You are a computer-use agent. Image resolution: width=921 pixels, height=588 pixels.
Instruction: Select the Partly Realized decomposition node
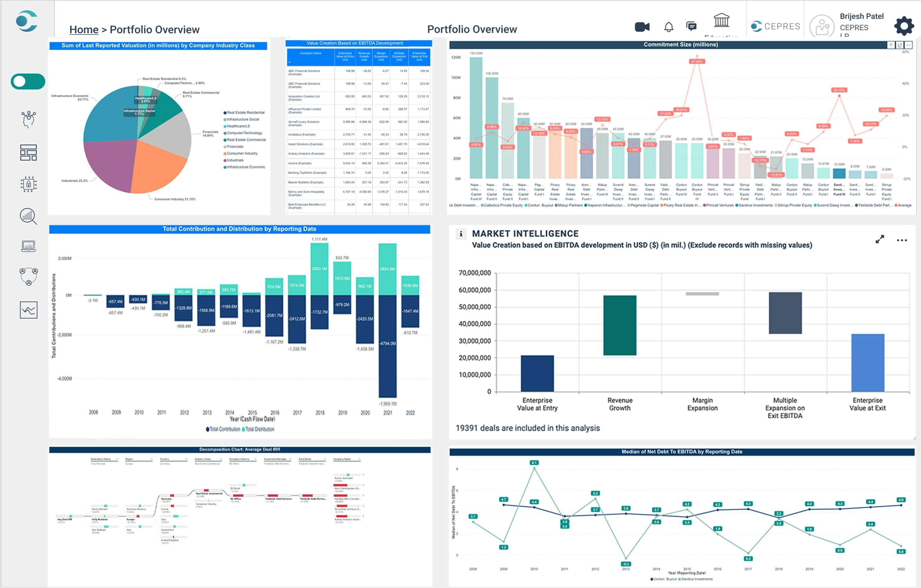[104, 508]
